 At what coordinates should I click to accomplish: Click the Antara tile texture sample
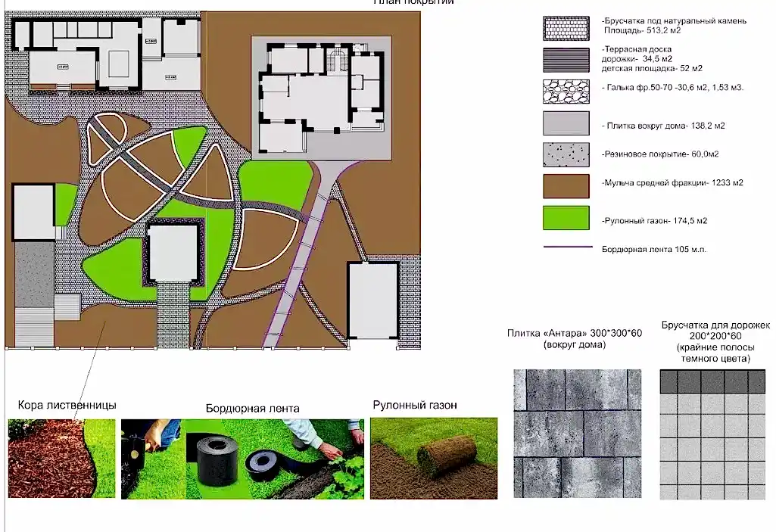pyautogui.click(x=577, y=434)
